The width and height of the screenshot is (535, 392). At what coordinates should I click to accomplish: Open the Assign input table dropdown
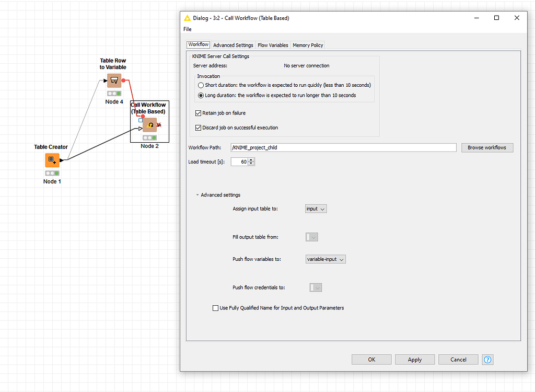point(316,209)
